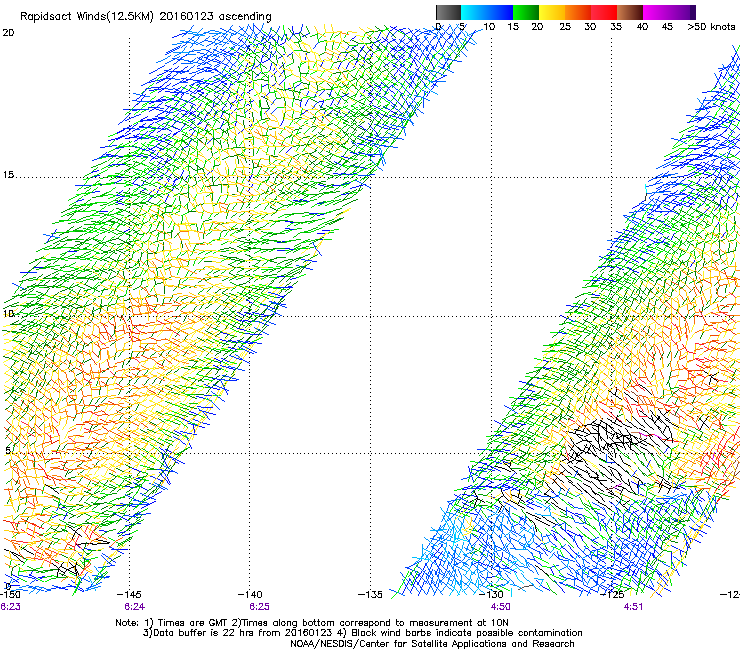Image resolution: width=740 pixels, height=650 pixels.
Task: Click the gray 0-5 knots legend swatch
Action: point(448,12)
